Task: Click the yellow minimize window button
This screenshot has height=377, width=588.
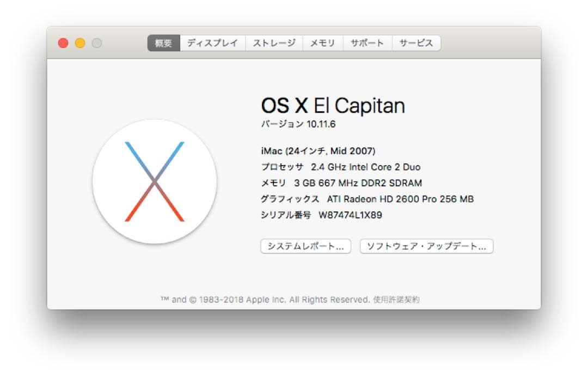Action: [x=79, y=42]
